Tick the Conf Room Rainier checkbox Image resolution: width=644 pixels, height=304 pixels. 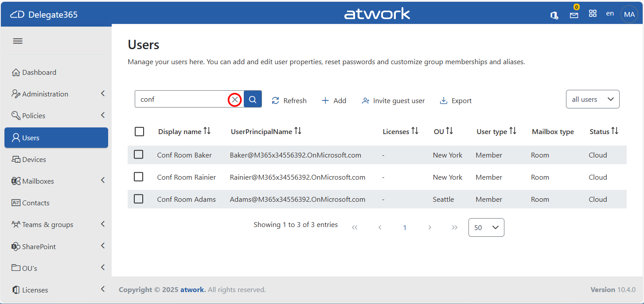(139, 177)
